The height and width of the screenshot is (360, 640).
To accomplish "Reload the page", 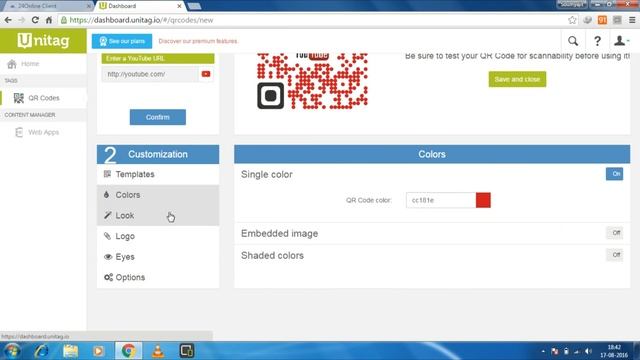I will 35,20.
